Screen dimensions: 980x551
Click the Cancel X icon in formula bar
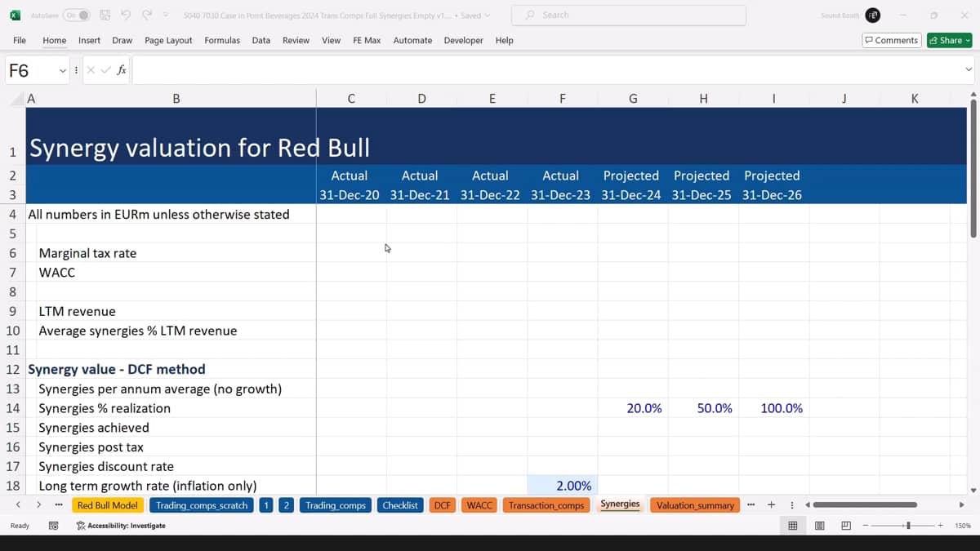click(x=91, y=71)
